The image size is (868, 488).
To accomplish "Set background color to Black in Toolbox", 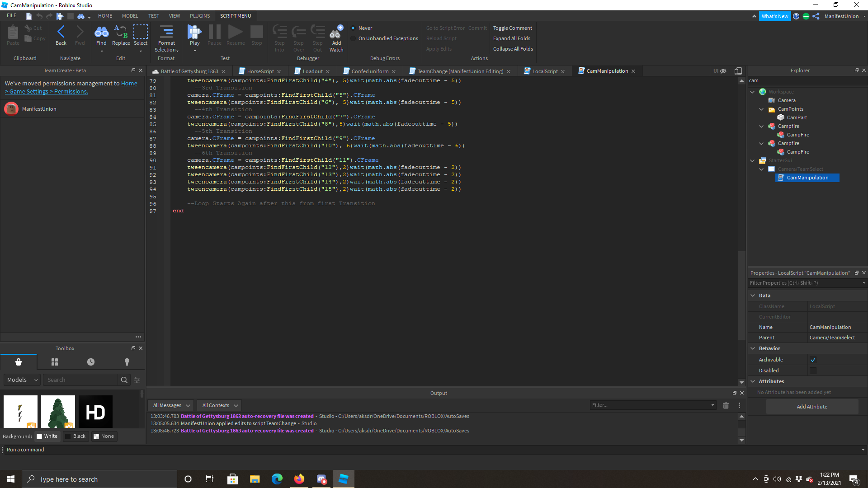I will click(76, 436).
